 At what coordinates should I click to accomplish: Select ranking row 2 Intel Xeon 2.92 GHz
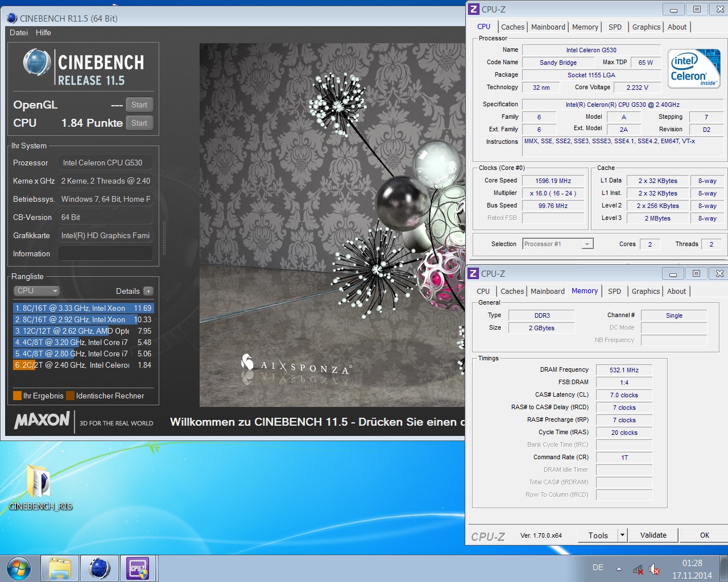(83, 319)
